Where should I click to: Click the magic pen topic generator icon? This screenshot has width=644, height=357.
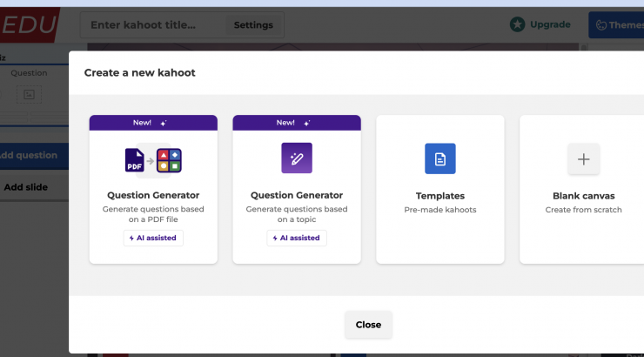coord(296,158)
